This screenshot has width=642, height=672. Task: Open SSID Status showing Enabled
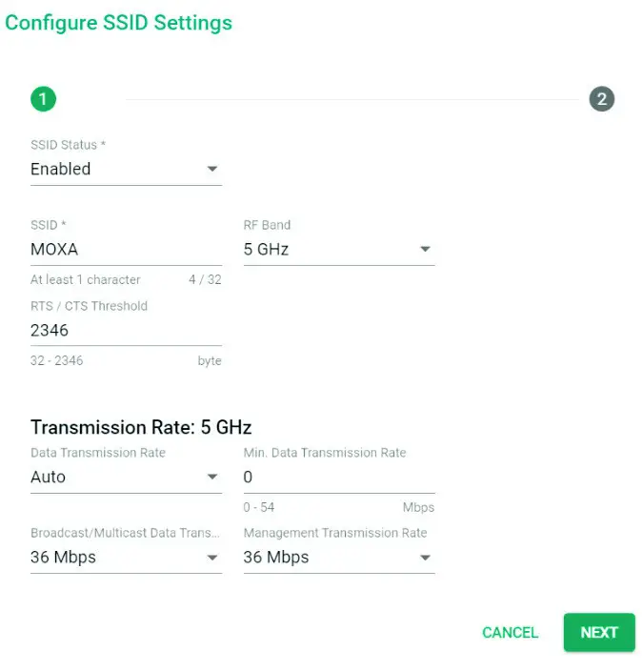[114, 170]
